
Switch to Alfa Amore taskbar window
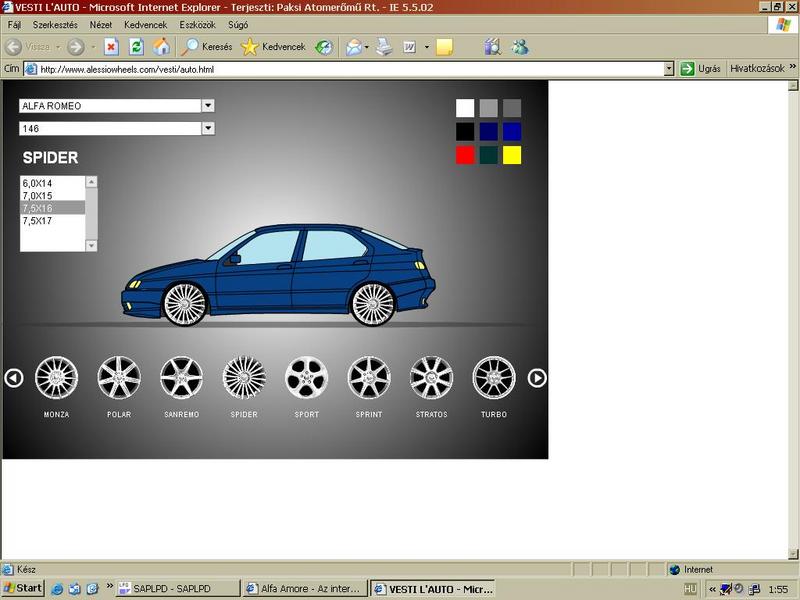click(x=305, y=588)
